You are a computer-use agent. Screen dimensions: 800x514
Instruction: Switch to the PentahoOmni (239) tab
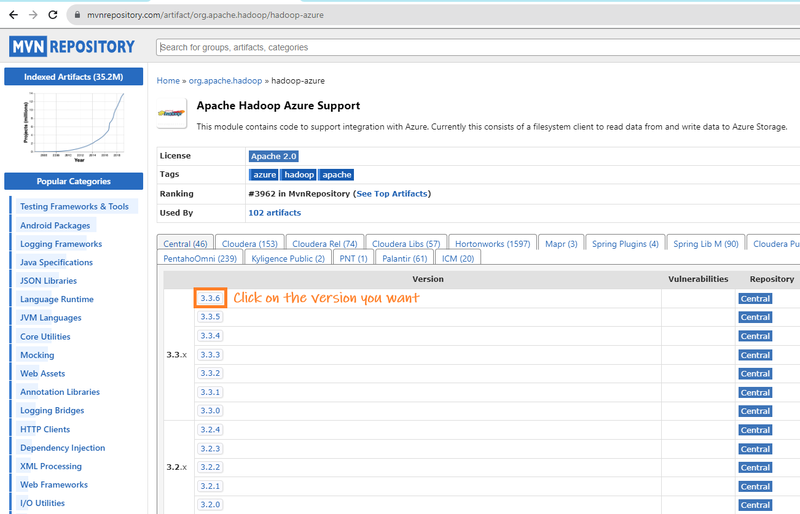pos(200,258)
